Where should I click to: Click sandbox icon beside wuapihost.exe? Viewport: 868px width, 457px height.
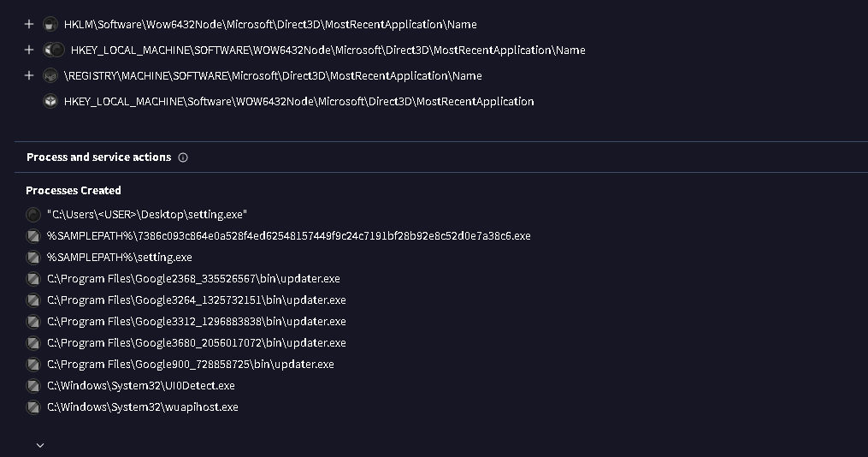33,407
